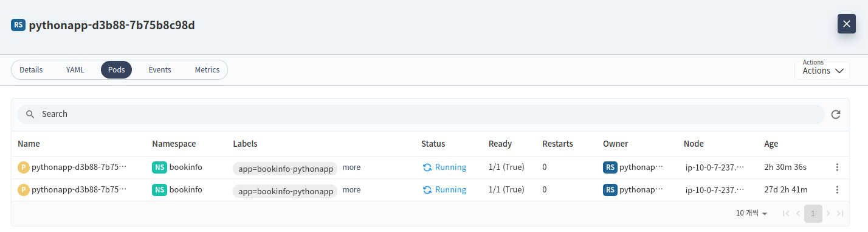Open the kebab menu for the 2h 30m pod
Viewport: 868px width, 232px height.
pyautogui.click(x=837, y=167)
